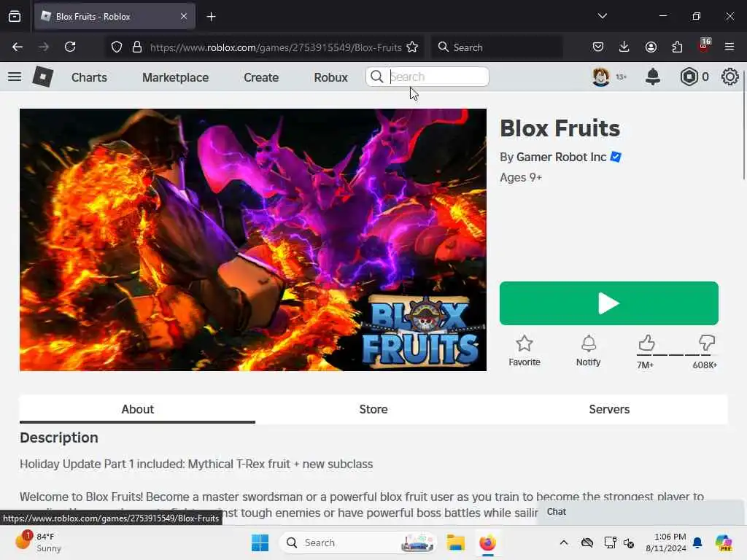
Task: Select the Blox Fruits - Roblox browser tab
Action: point(115,17)
